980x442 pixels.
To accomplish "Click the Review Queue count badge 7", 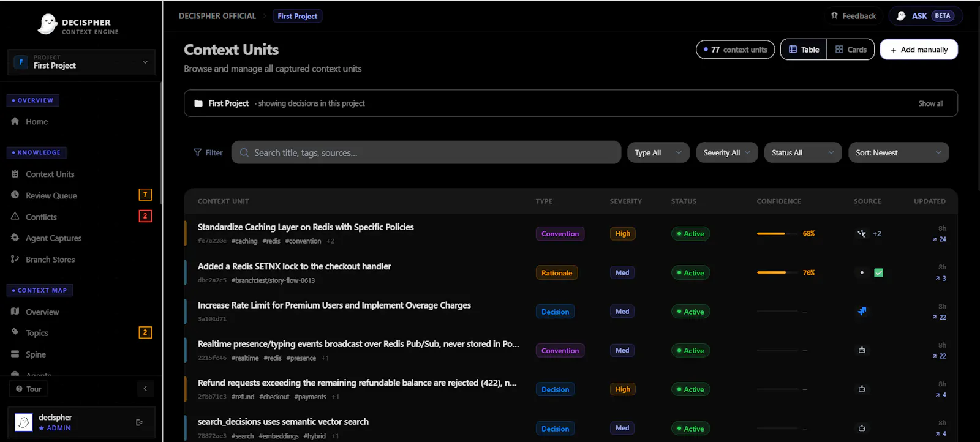I will tap(145, 195).
